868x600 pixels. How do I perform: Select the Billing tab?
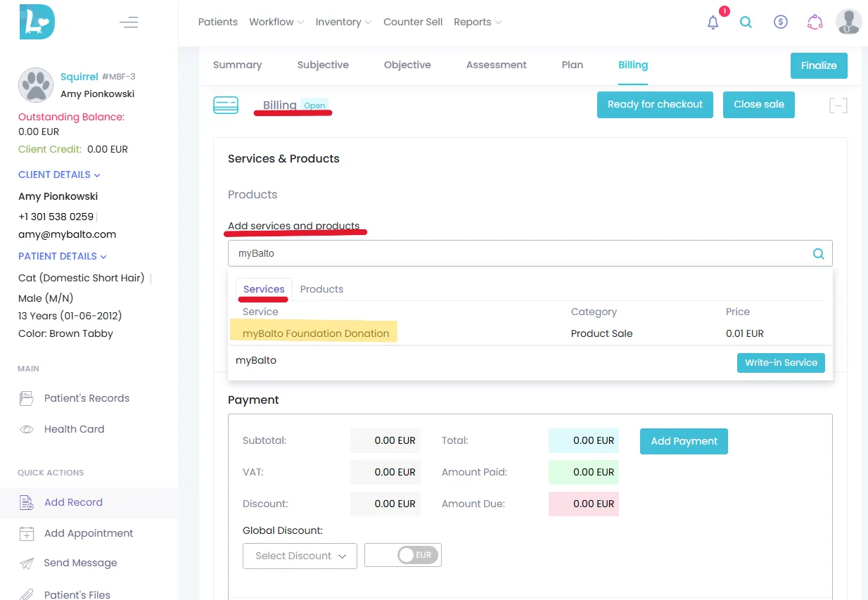pyautogui.click(x=633, y=65)
